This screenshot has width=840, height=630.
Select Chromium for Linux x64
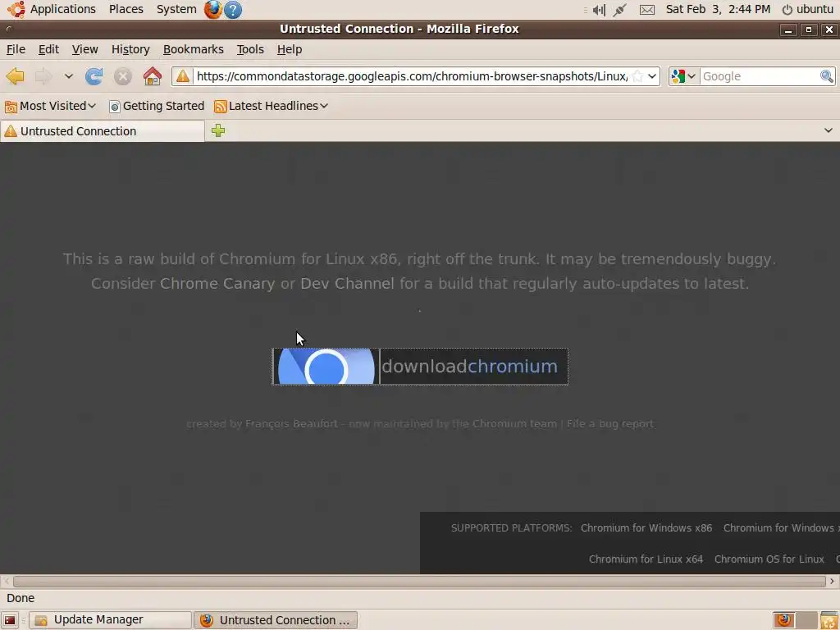tap(646, 559)
